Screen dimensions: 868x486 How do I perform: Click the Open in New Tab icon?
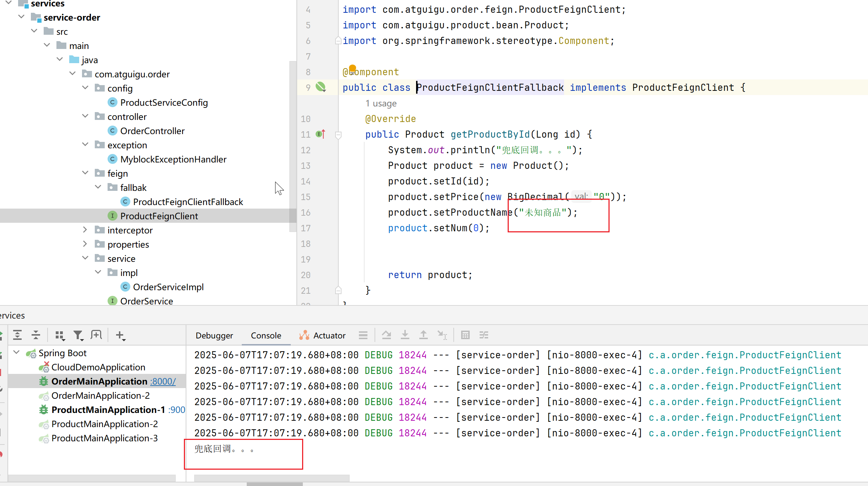pos(96,335)
